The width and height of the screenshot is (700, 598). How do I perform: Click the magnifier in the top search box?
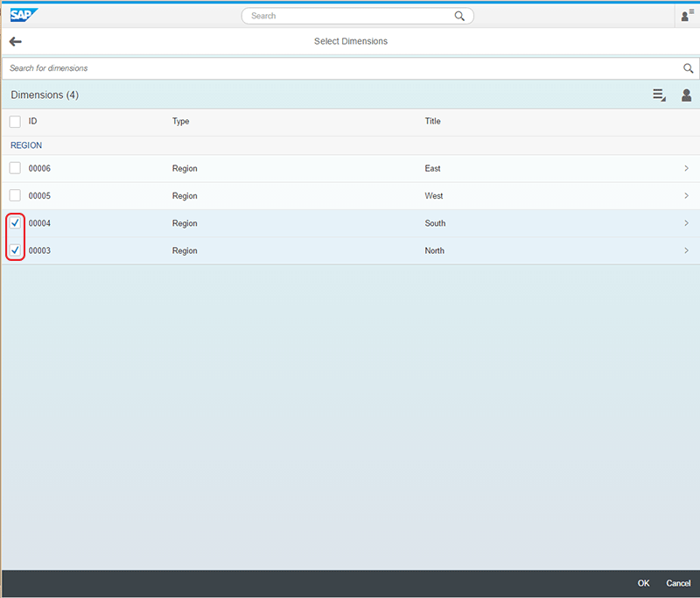click(459, 16)
